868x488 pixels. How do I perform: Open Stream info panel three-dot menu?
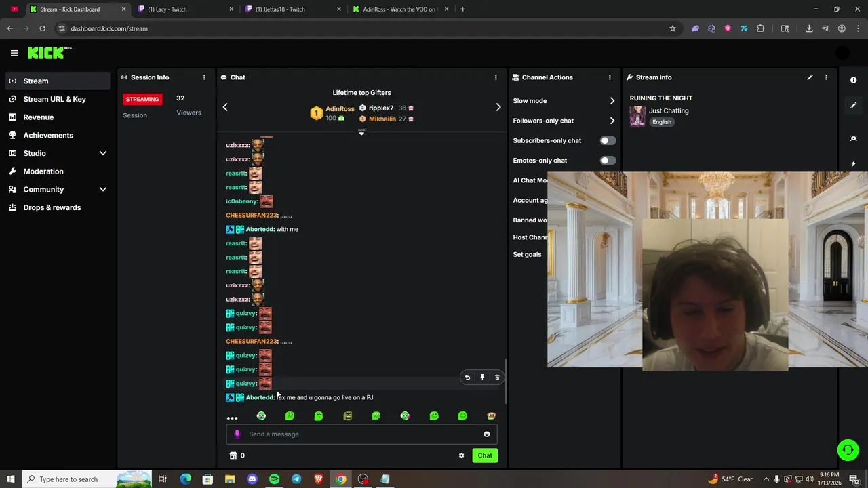826,77
